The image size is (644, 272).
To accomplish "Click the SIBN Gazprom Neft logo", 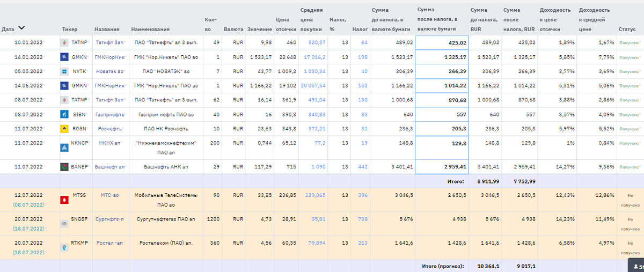I will 64,114.
